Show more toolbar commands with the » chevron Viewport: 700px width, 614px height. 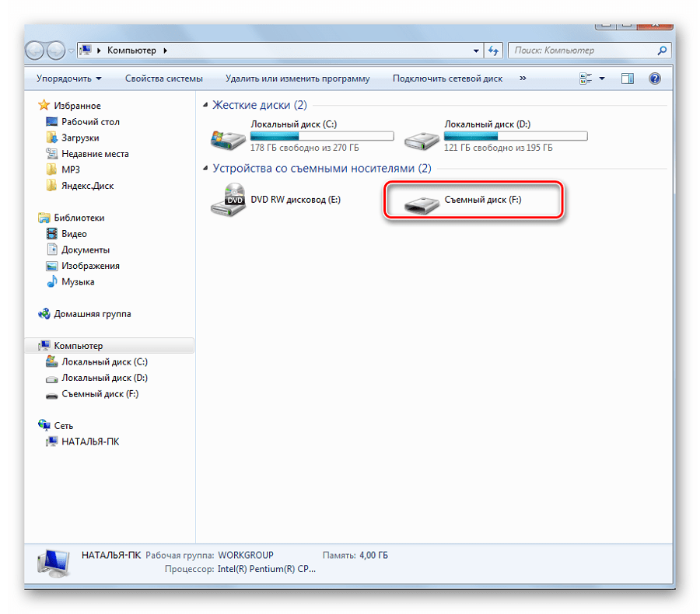[x=523, y=78]
